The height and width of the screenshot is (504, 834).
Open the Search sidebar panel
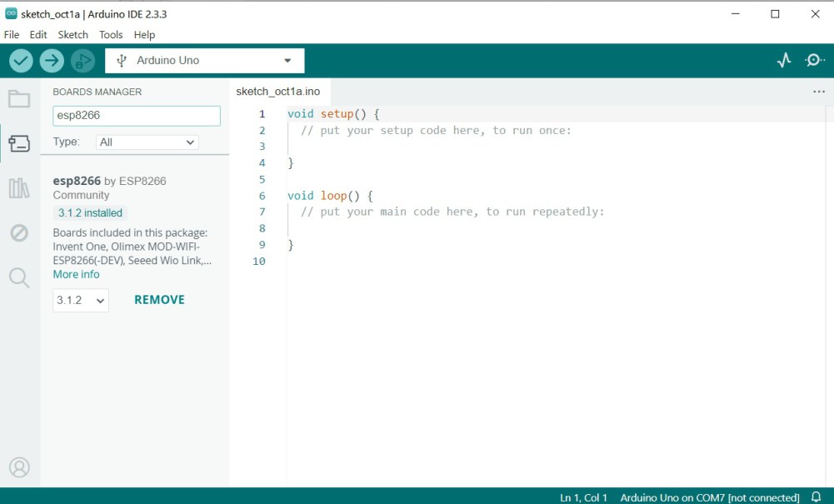(x=19, y=277)
